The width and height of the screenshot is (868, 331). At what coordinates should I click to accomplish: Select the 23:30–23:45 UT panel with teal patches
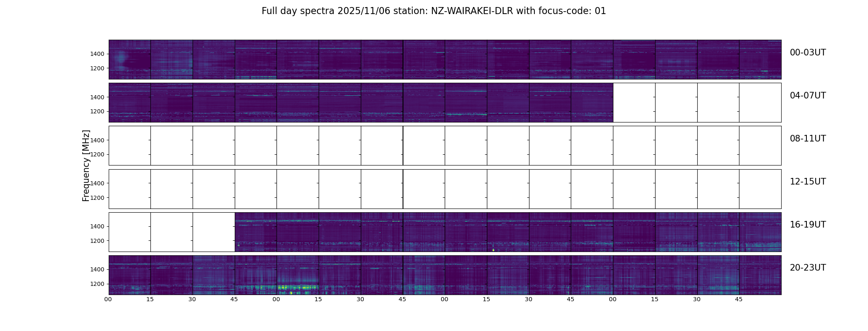point(718,275)
